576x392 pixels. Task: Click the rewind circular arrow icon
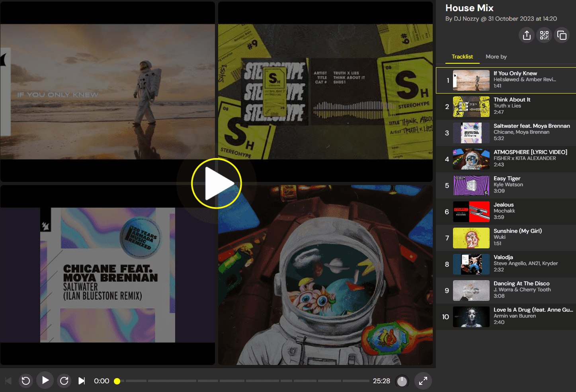[x=26, y=381]
